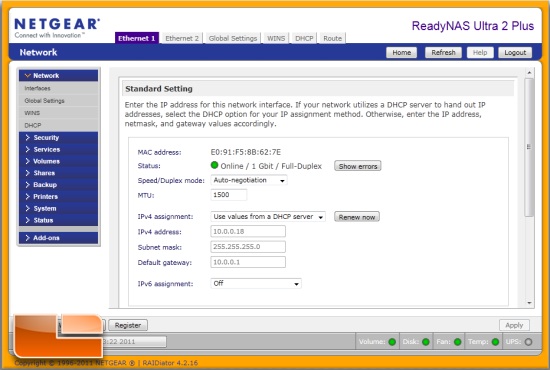Click the MTU input field
The image size is (550, 370).
229,195
